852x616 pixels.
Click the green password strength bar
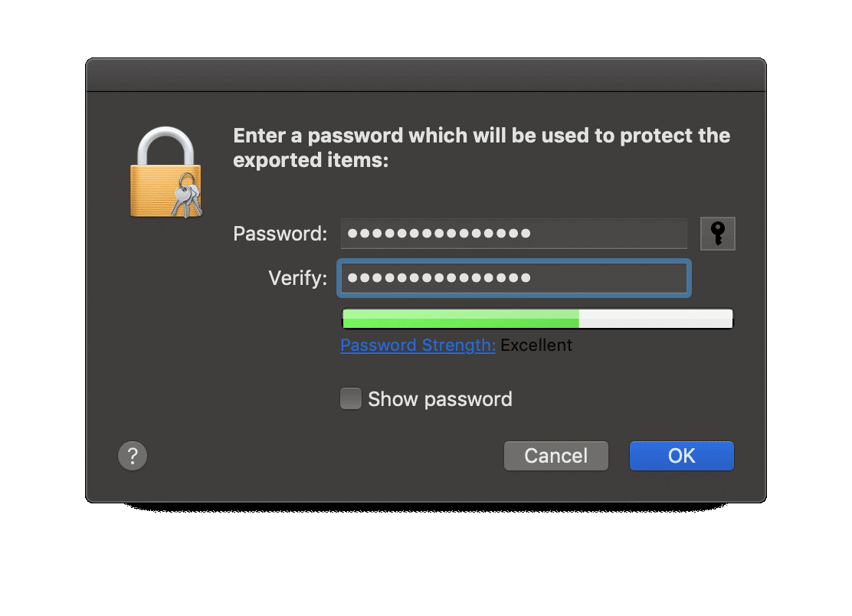[x=460, y=317]
